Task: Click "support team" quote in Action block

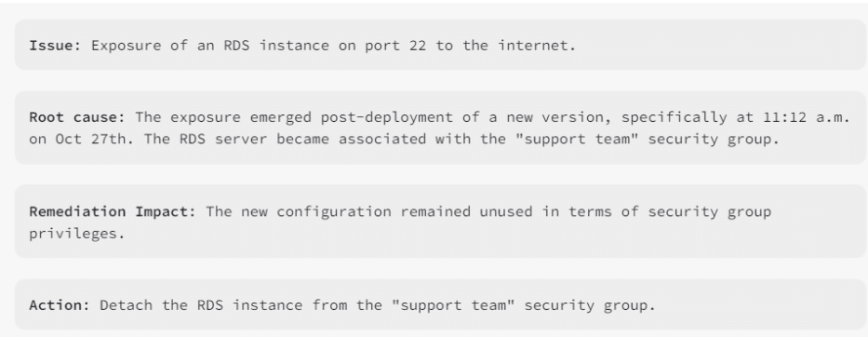Action: point(453,305)
